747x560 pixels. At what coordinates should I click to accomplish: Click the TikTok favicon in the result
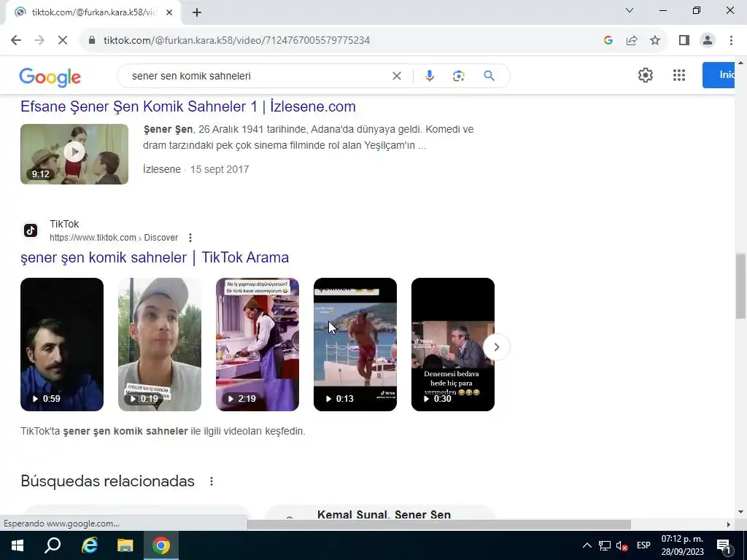[x=31, y=230]
